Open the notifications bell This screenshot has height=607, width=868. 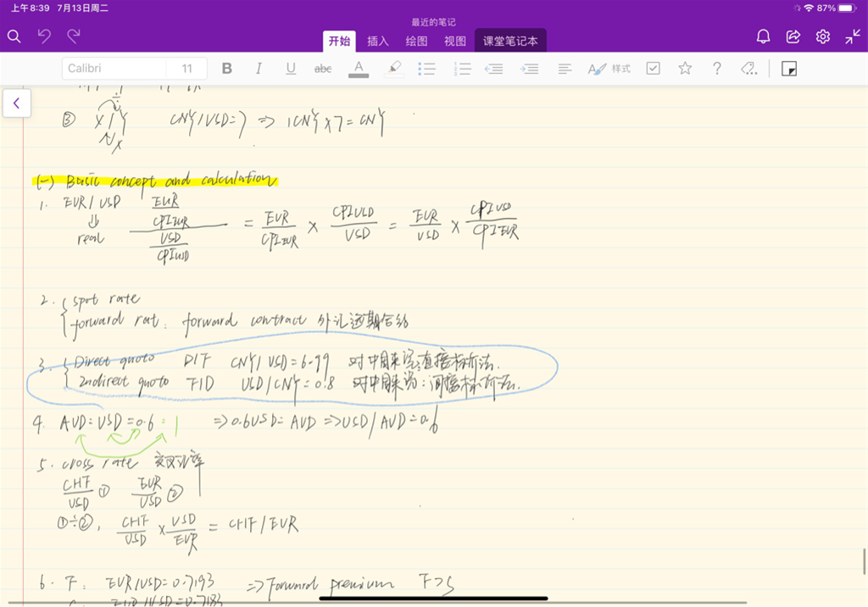point(763,36)
